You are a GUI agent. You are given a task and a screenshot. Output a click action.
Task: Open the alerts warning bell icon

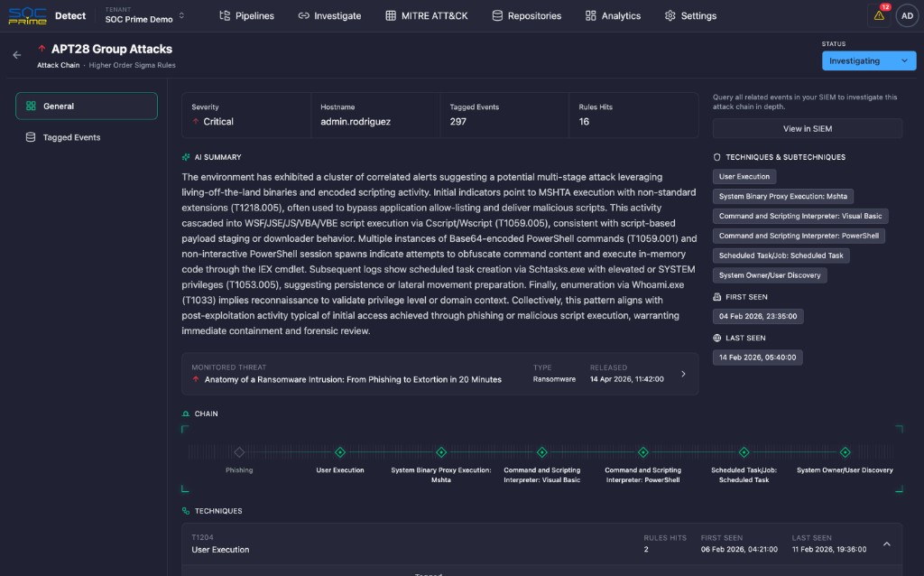879,16
